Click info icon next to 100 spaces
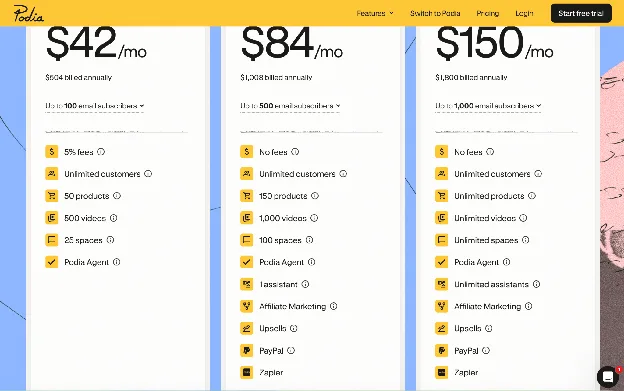Image resolution: width=624 pixels, height=391 pixels. coord(309,240)
